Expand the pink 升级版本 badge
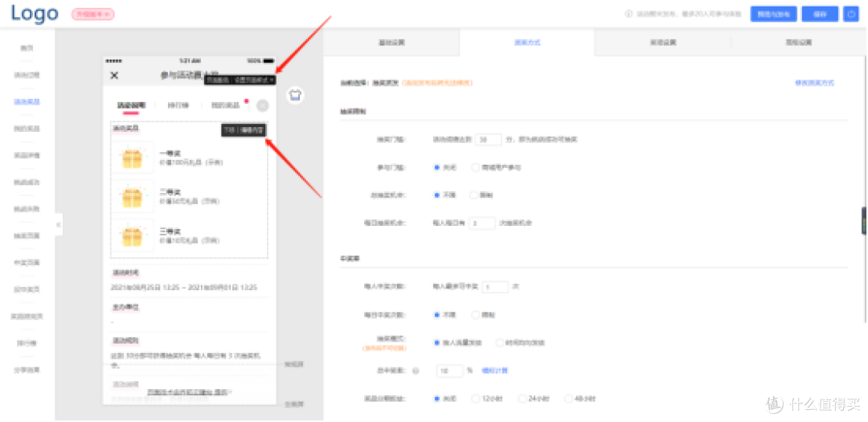 [x=93, y=14]
